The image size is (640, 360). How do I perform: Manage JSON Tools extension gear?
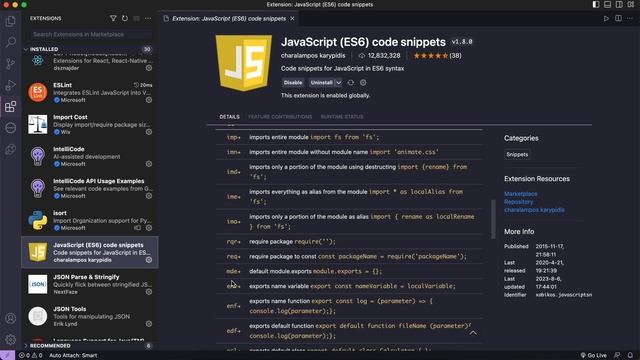coord(149,324)
